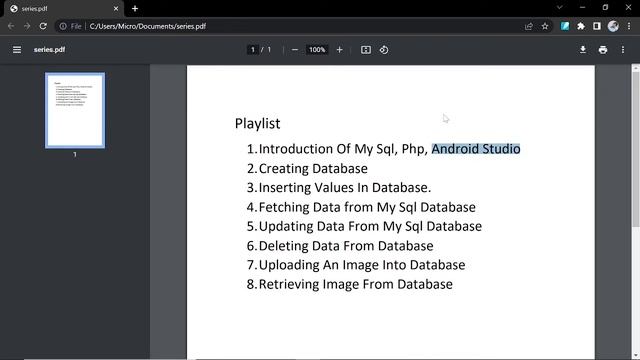The width and height of the screenshot is (640, 360).
Task: Click 'Updating Data From My Sql Database'
Action: point(370,227)
